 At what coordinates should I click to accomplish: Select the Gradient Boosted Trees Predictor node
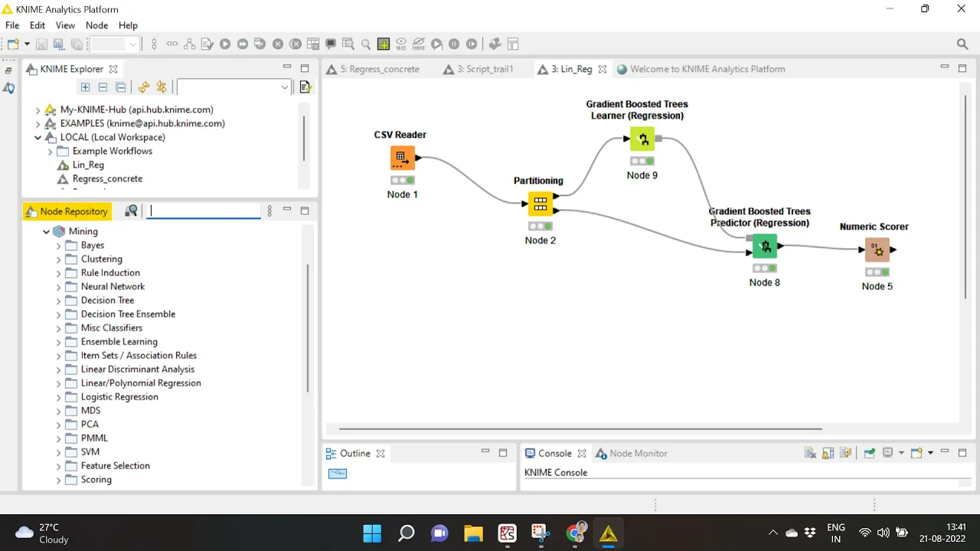[765, 246]
